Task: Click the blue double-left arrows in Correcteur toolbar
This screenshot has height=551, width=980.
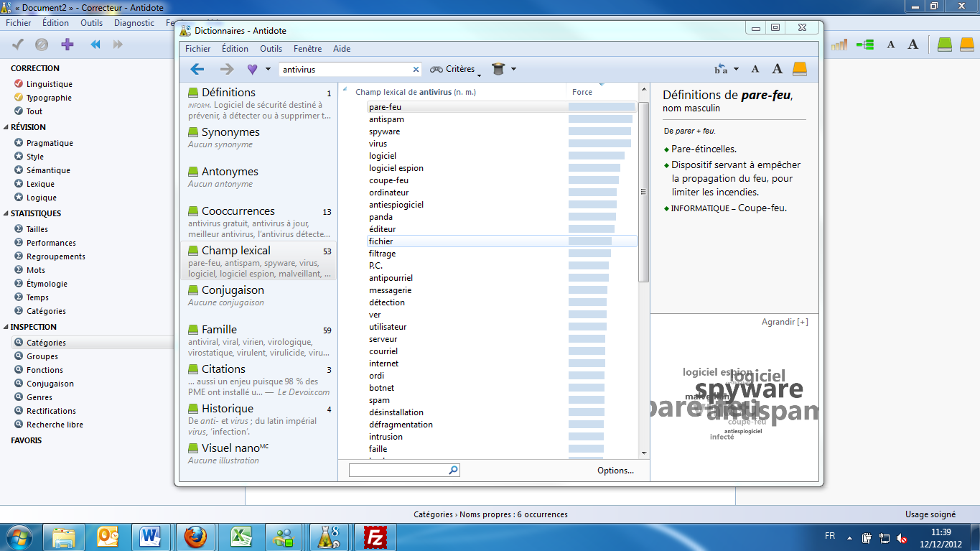Action: tap(95, 45)
